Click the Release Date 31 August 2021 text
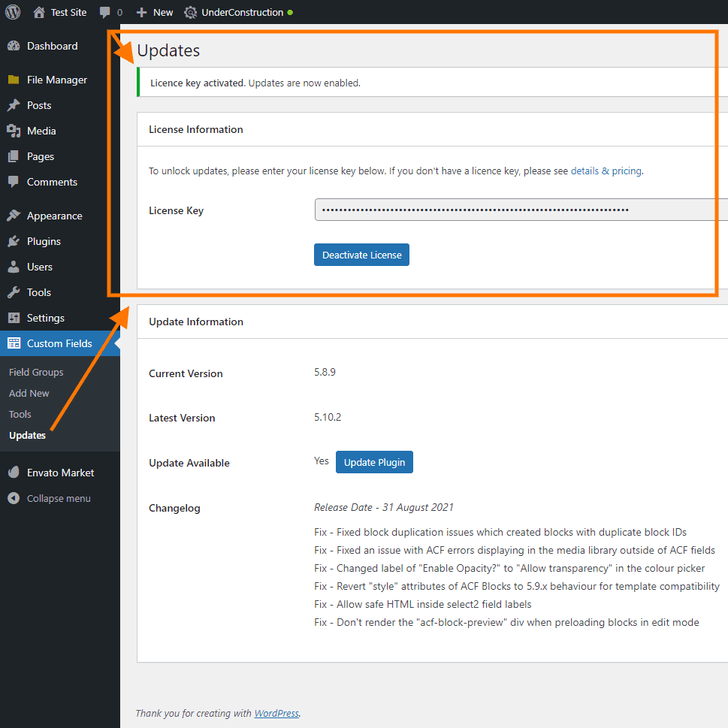 [383, 507]
